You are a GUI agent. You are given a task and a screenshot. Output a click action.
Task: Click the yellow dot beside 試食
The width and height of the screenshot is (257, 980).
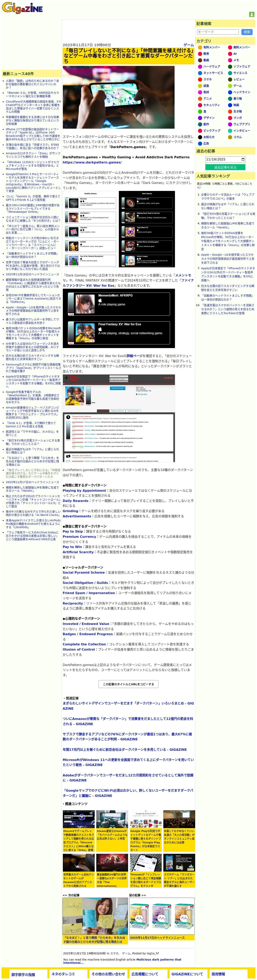[200, 86]
